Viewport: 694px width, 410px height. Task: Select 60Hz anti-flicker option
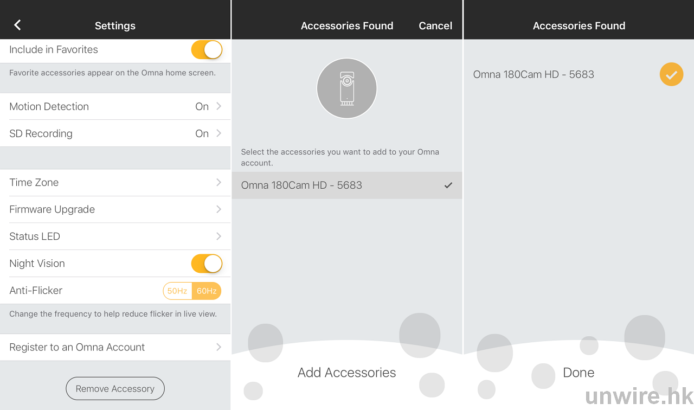coord(207,291)
